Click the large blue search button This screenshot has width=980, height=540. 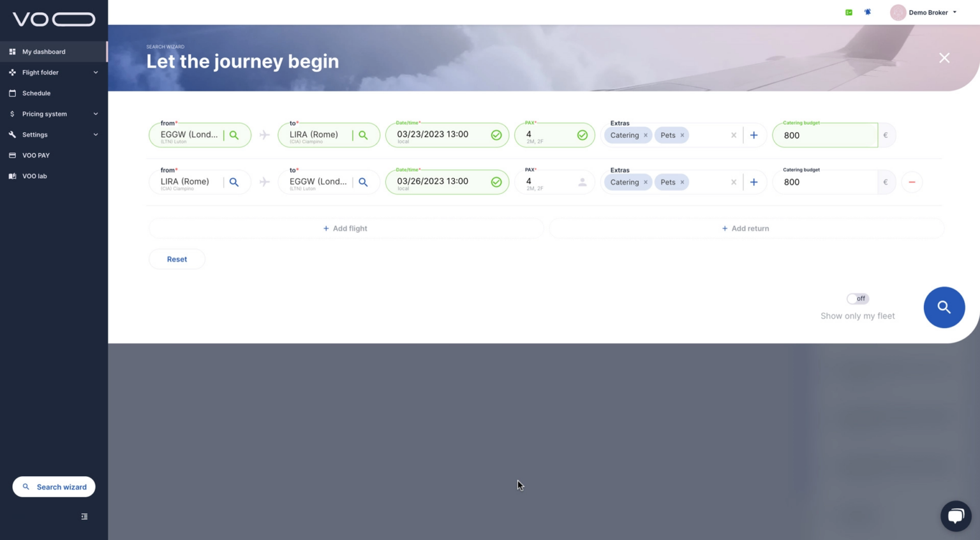pyautogui.click(x=944, y=308)
